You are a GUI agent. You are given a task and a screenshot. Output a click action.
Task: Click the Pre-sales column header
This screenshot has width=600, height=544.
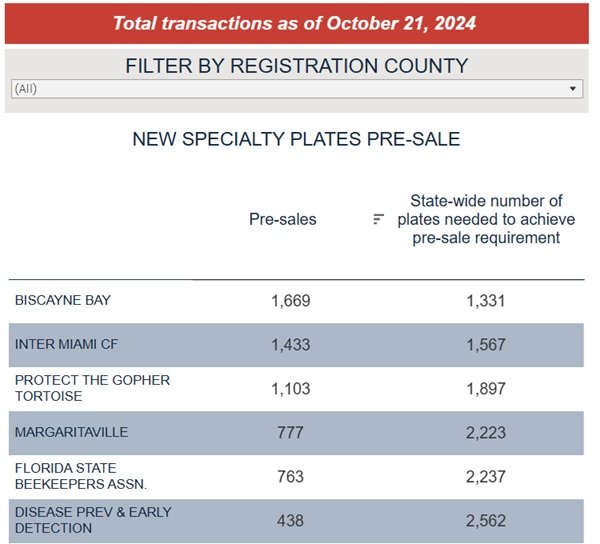point(282,219)
